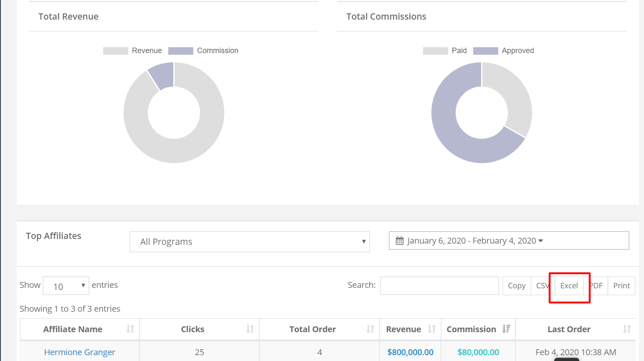Open the show entries count dropdown
This screenshot has width=644, height=361.
66,286
